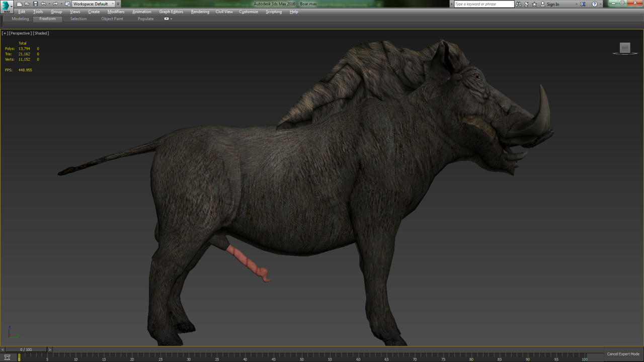
Task: Open the 3ds Max application menu logo
Action: (x=6, y=6)
